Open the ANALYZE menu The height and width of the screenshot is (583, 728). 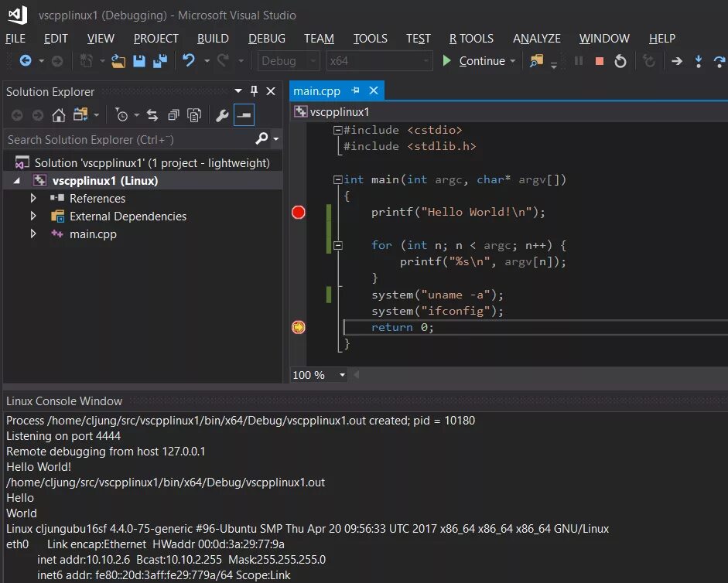click(537, 39)
